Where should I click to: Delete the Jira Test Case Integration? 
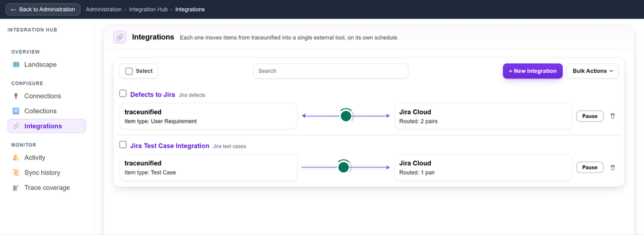click(x=612, y=167)
